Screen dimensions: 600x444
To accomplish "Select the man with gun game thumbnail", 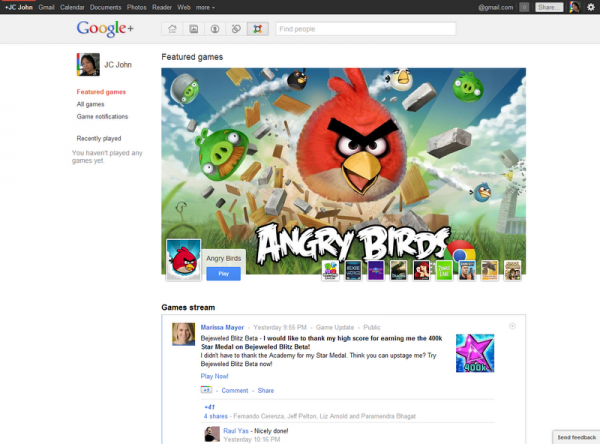I will (467, 270).
